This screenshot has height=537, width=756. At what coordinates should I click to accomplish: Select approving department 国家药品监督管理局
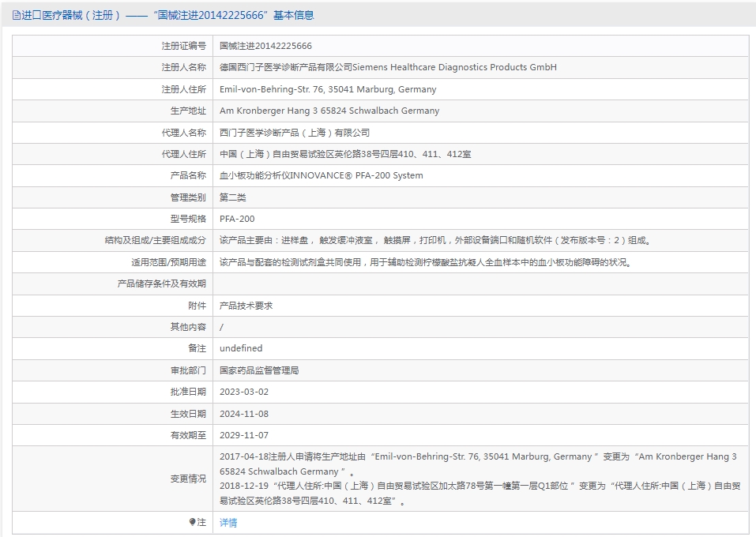pos(259,370)
